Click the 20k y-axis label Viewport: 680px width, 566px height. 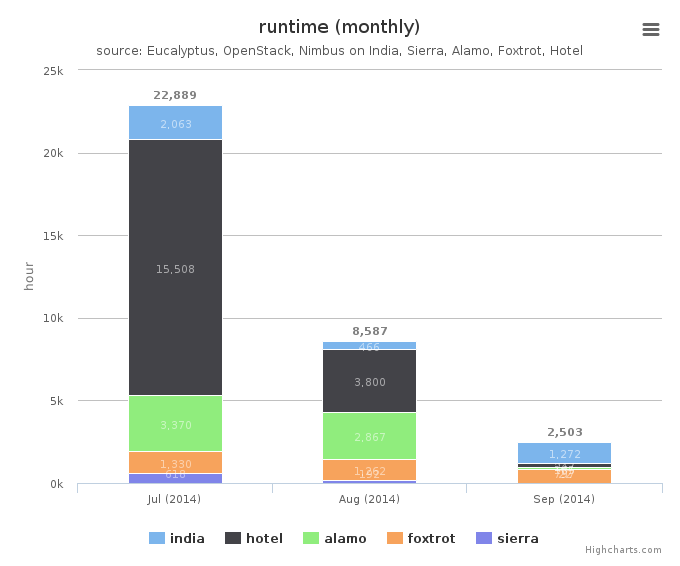pos(53,154)
